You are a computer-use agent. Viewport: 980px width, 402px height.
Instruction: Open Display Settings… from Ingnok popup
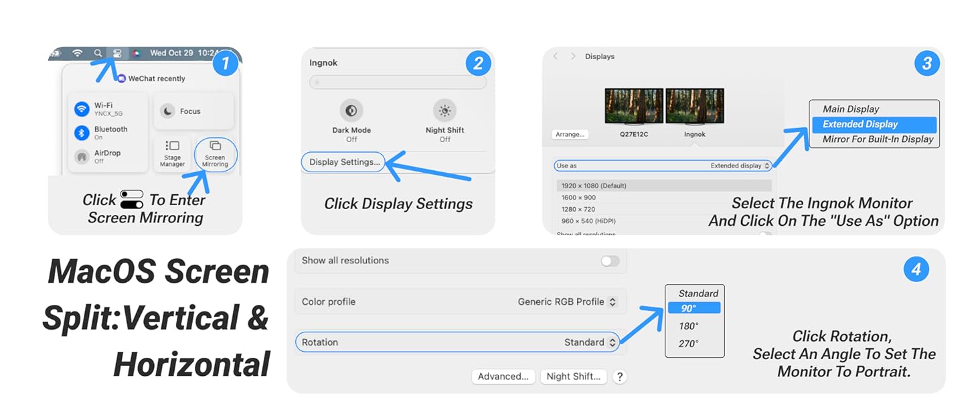(344, 161)
